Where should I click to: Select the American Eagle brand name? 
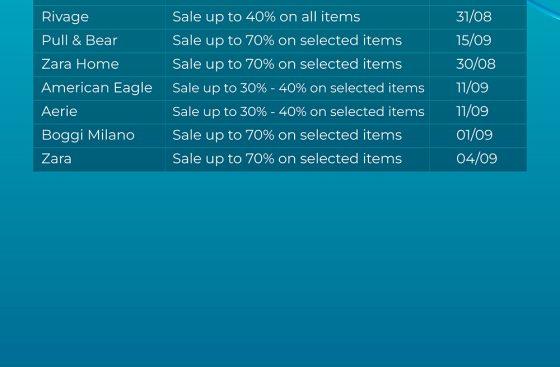[x=97, y=88]
